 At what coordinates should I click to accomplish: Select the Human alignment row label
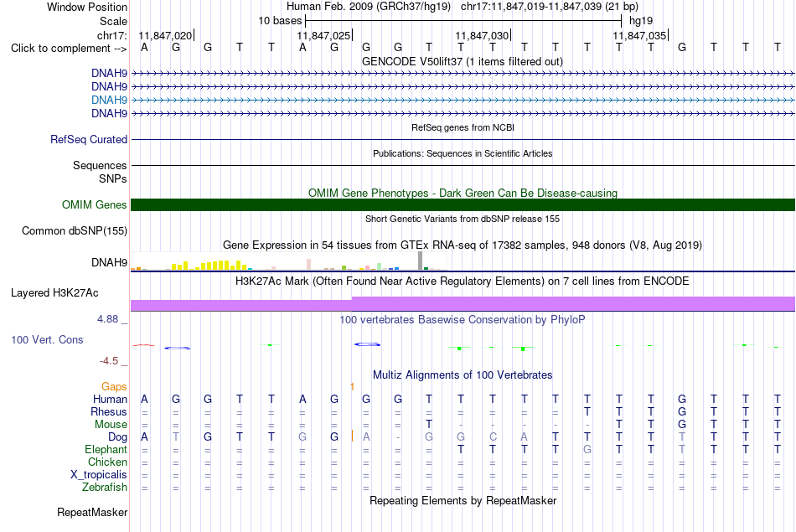[110, 400]
